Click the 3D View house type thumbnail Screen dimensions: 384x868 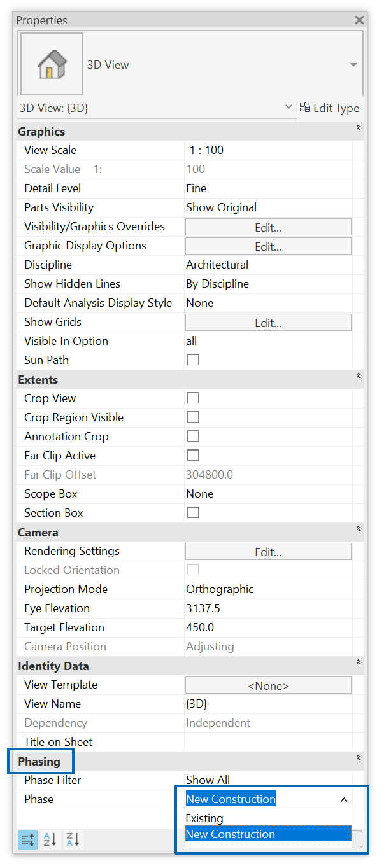click(x=52, y=64)
